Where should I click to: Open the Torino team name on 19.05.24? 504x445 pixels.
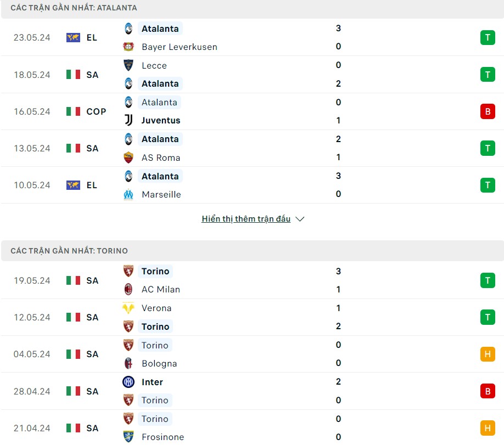pos(155,271)
